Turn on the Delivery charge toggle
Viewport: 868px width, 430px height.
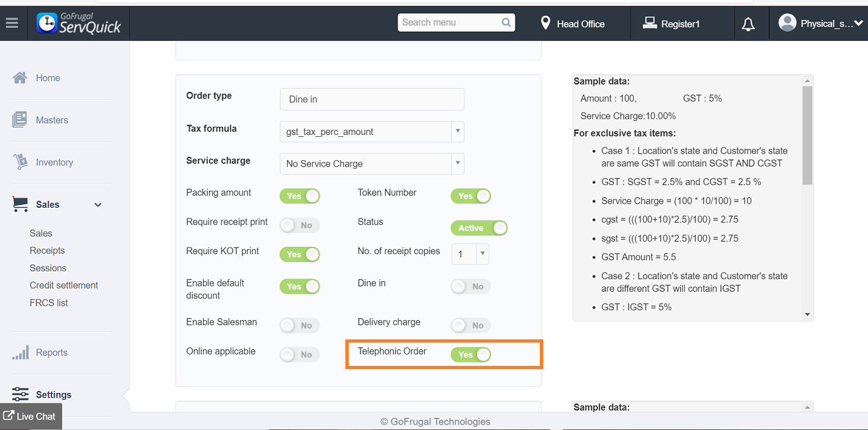pyautogui.click(x=470, y=325)
